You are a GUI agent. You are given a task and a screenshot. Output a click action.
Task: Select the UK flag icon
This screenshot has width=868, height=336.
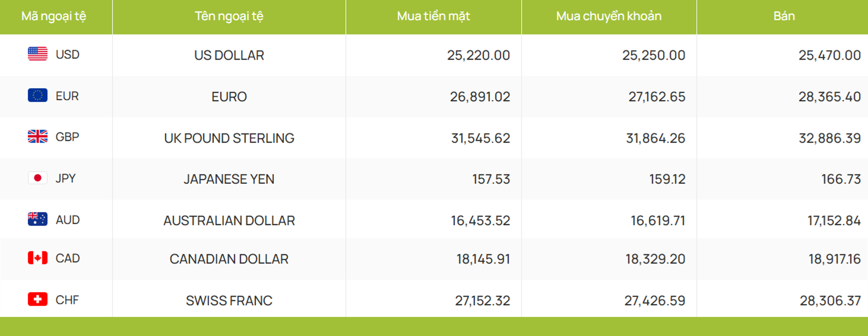[x=38, y=137]
